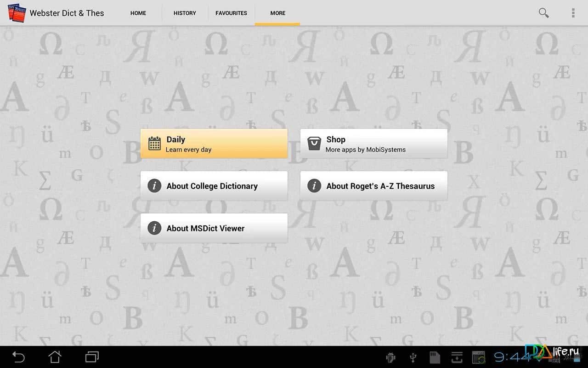The height and width of the screenshot is (368, 588).
Task: Open the recent apps switcher
Action: (x=92, y=356)
